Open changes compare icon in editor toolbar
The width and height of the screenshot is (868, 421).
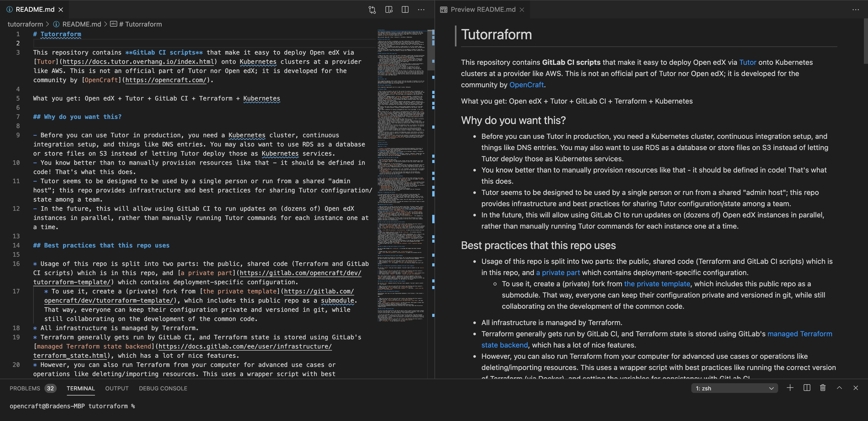coord(372,10)
